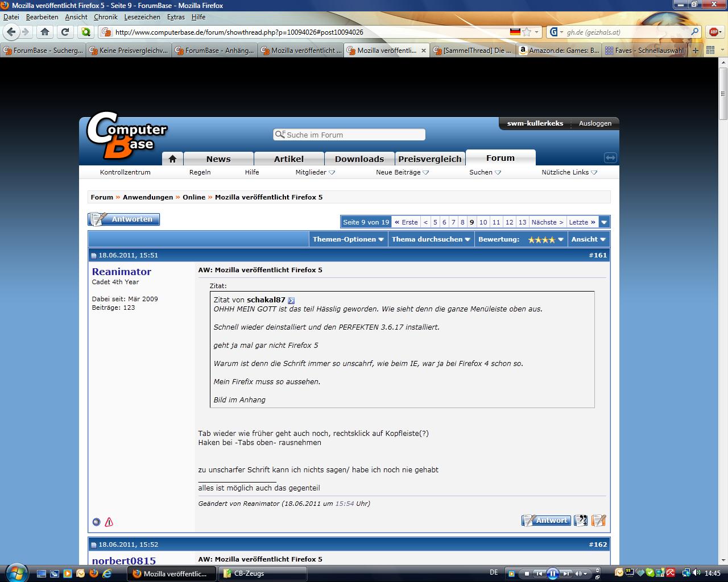Viewport: 728px width, 582px height.
Task: Report Reanimator's post with the warning triangle
Action: coord(109,522)
